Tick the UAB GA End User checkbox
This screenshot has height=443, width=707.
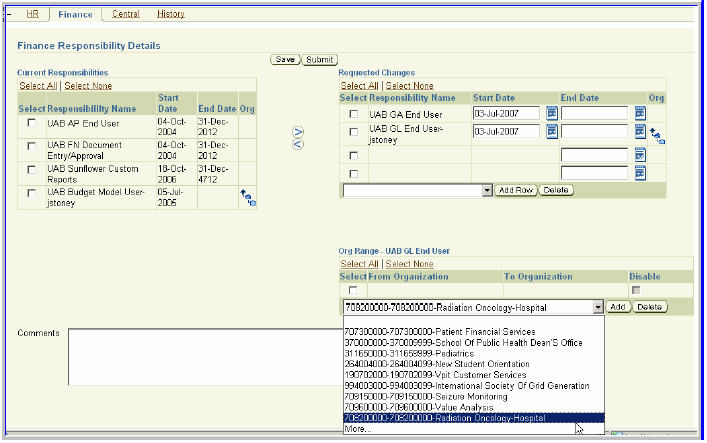[x=353, y=114]
